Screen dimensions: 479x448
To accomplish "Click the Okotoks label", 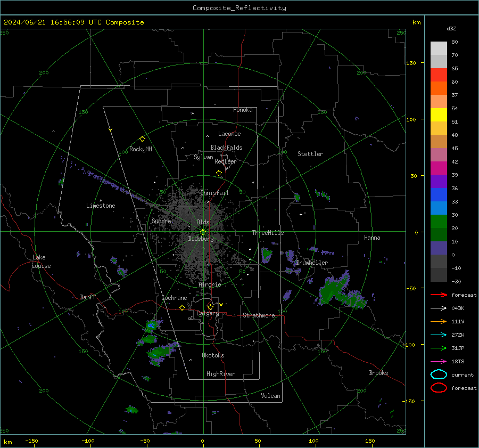I will coord(213,355).
